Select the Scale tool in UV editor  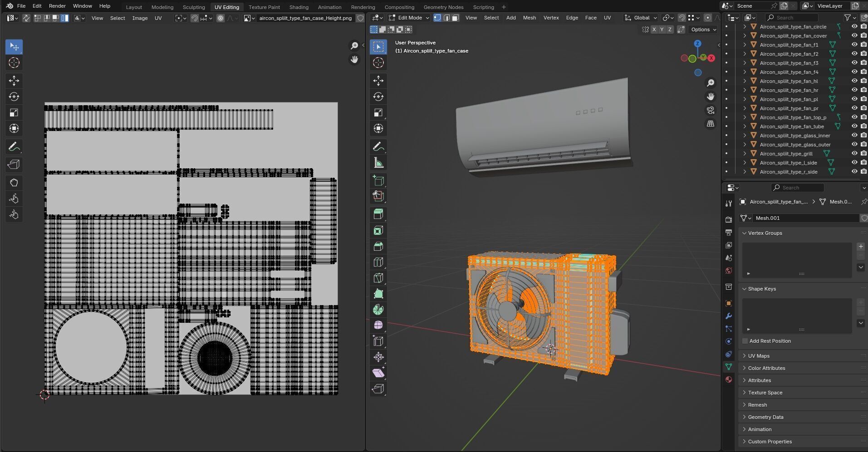pyautogui.click(x=14, y=112)
